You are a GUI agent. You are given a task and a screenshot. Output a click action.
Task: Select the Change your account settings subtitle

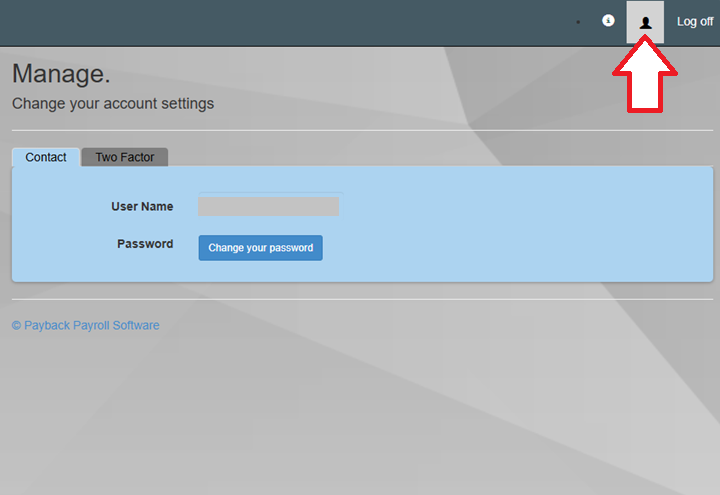tap(113, 103)
